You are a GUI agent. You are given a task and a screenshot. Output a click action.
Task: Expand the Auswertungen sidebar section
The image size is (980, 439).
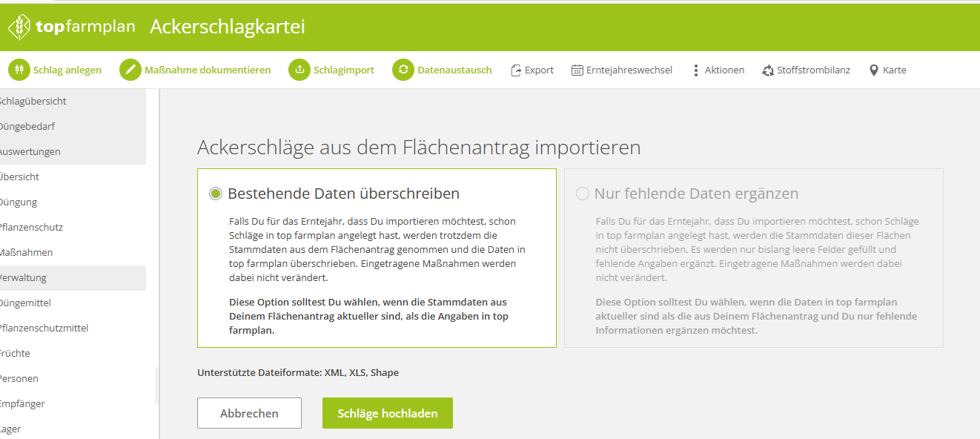(x=30, y=151)
